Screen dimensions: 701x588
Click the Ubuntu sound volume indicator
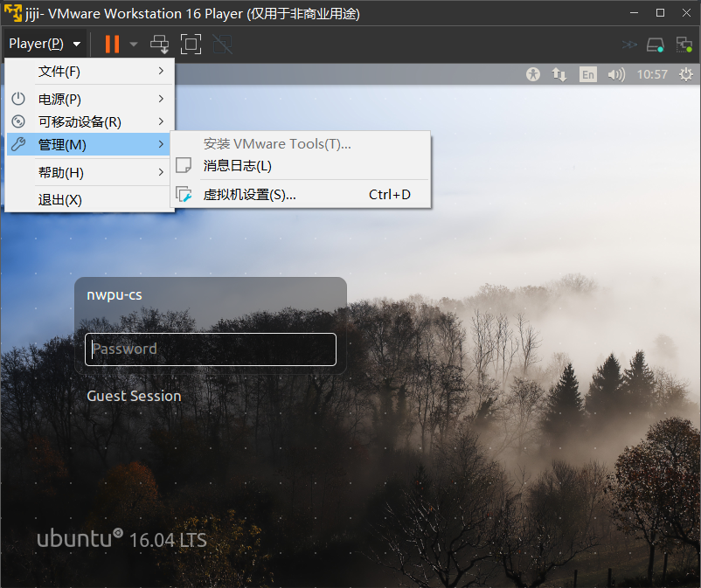click(x=616, y=74)
